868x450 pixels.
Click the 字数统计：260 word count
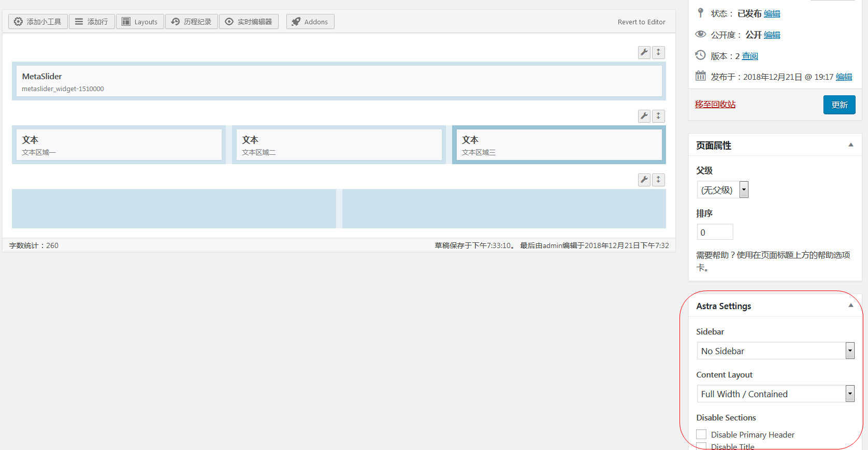(34, 245)
